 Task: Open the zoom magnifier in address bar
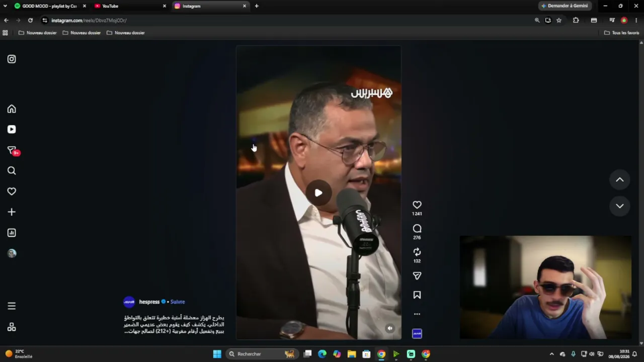point(537,20)
